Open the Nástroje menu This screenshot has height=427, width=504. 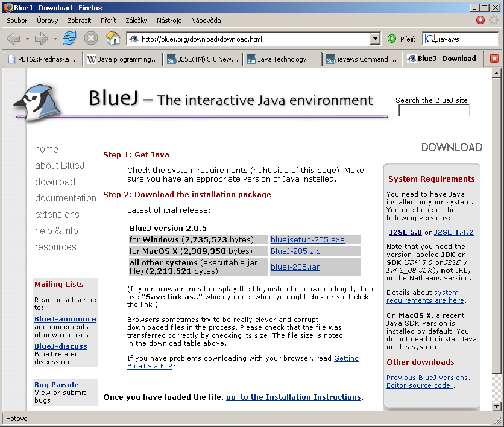point(169,21)
